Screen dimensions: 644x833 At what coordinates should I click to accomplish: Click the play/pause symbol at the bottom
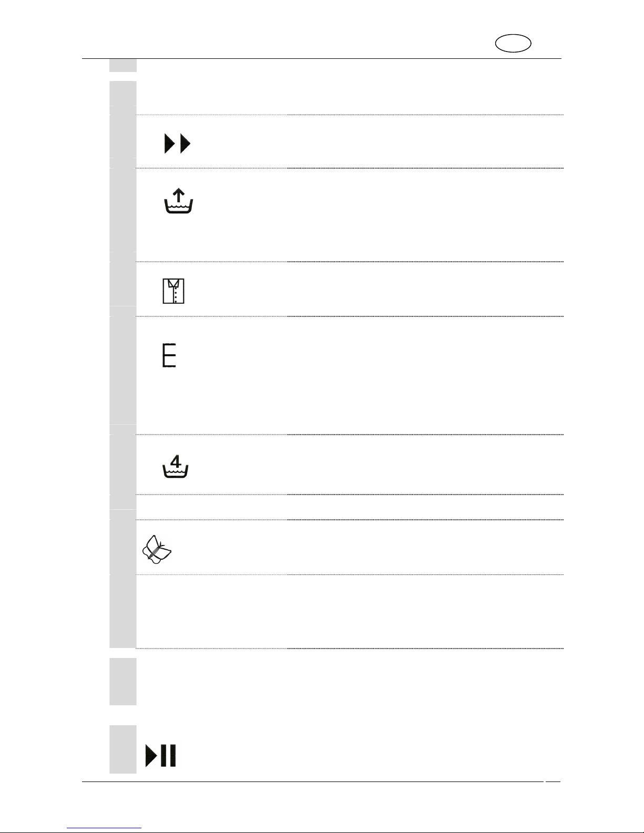click(161, 755)
